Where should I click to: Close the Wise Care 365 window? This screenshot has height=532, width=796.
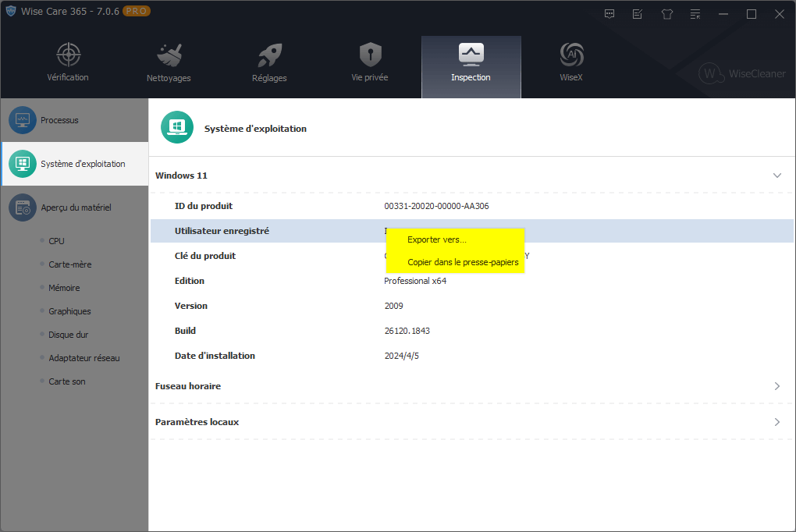point(780,14)
